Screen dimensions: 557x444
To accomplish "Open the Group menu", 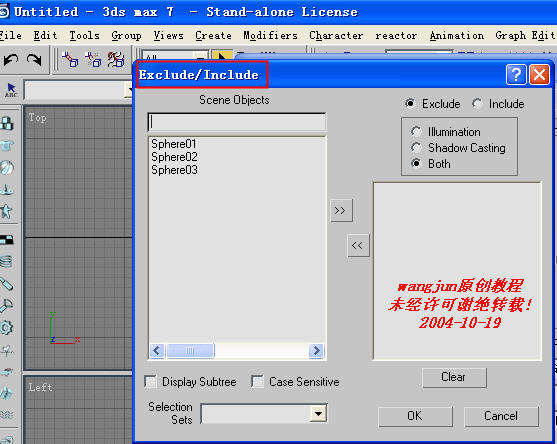I will (126, 36).
